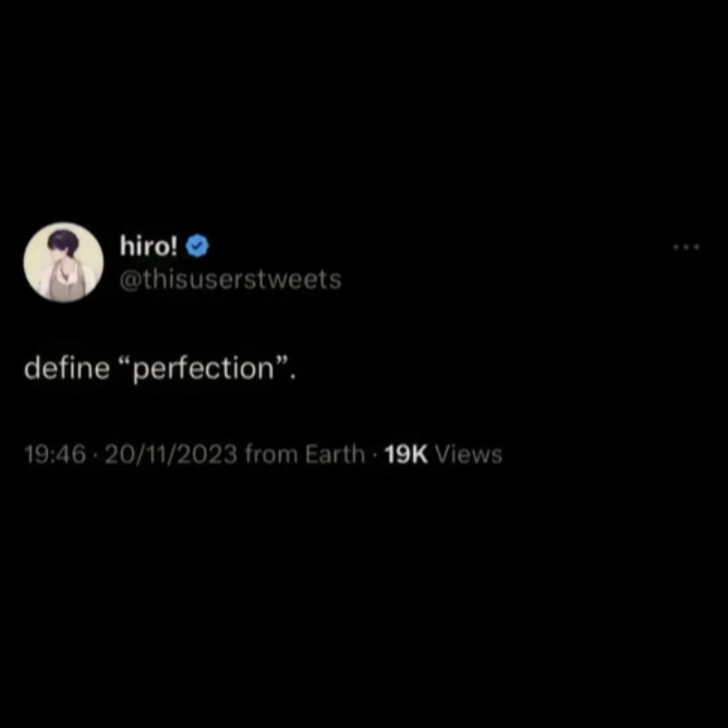Select the avatar thumbnail of hiro!

tap(63, 262)
